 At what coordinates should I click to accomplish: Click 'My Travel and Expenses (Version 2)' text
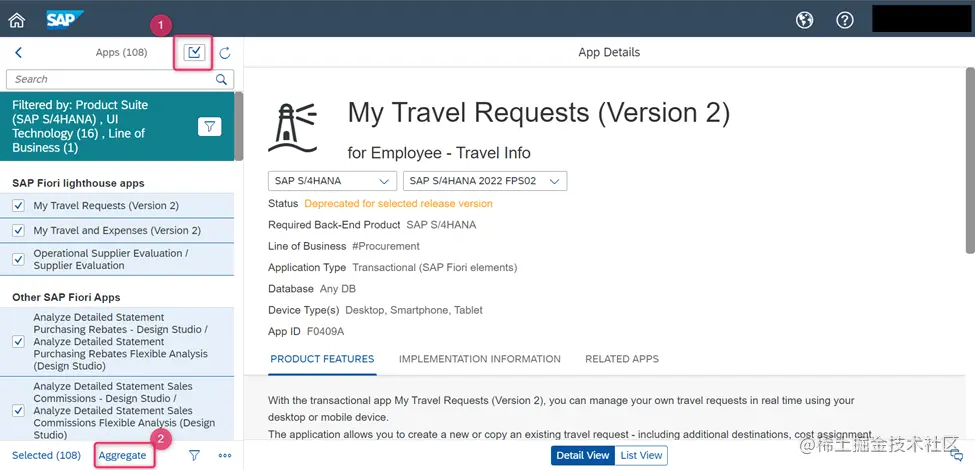click(x=117, y=231)
